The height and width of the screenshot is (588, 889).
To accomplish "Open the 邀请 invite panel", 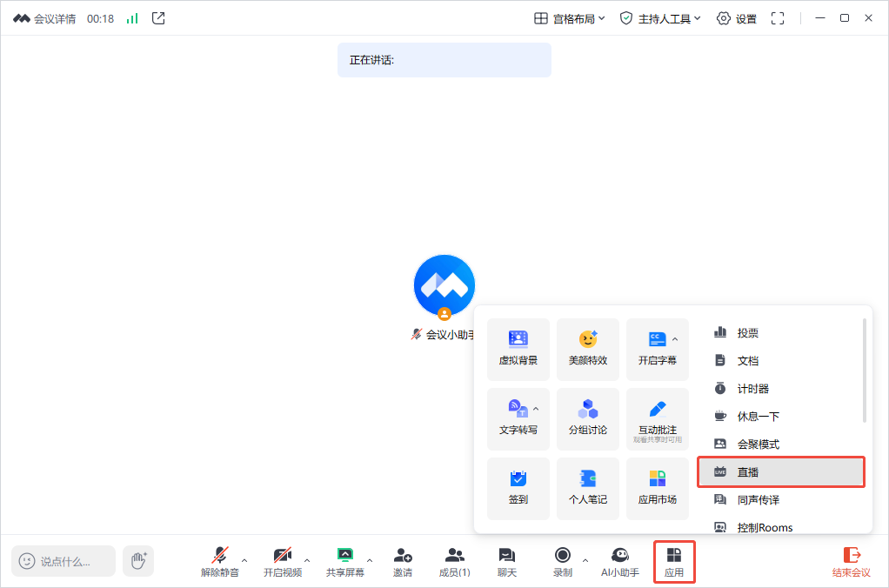I will pyautogui.click(x=403, y=562).
